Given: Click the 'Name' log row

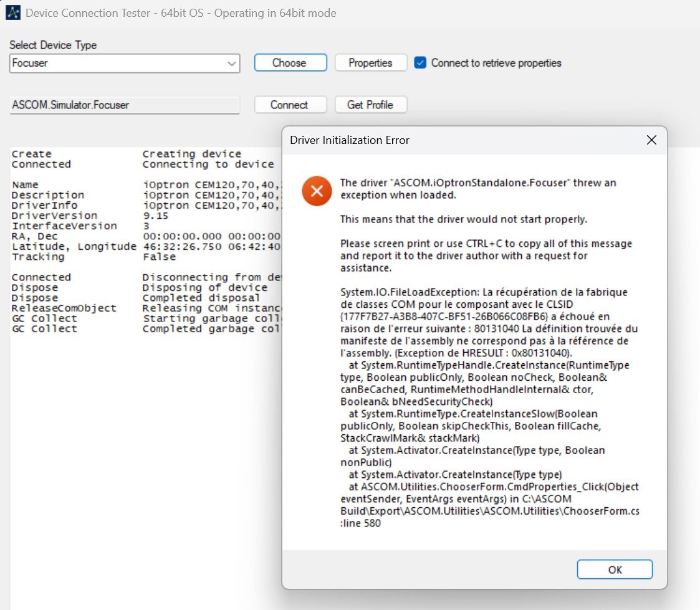Looking at the screenshot, I should point(146,184).
